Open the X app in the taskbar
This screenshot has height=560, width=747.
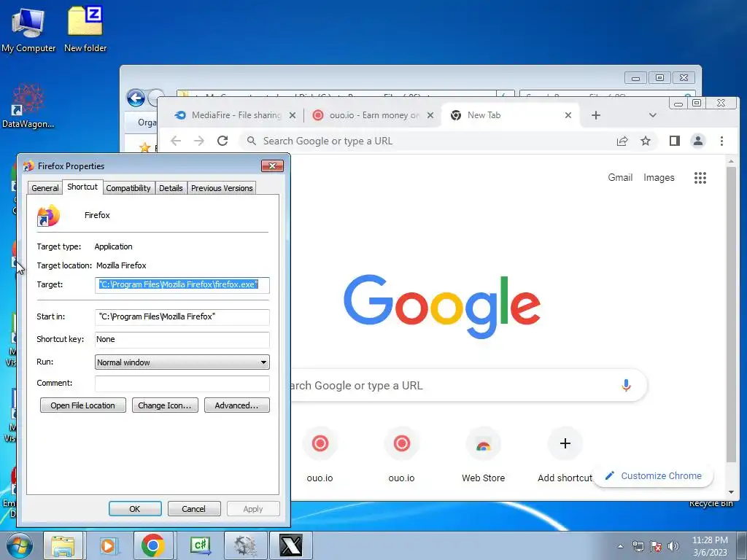pyautogui.click(x=290, y=545)
